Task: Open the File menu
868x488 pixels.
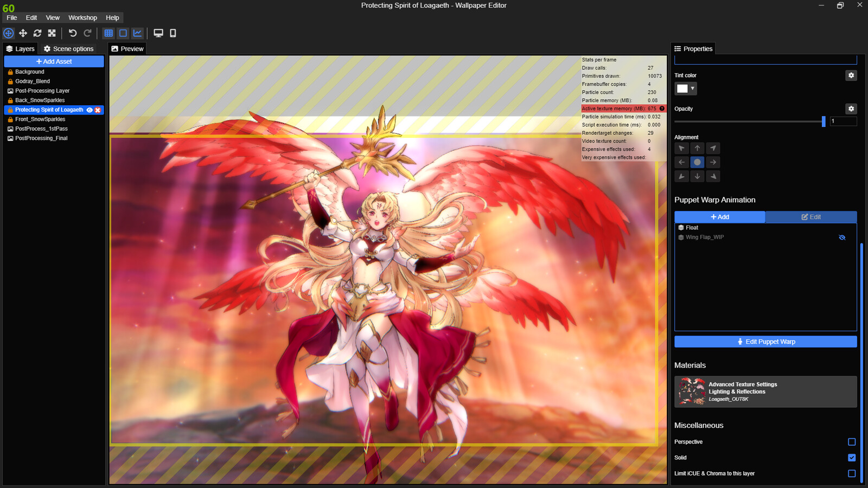Action: pos(12,18)
